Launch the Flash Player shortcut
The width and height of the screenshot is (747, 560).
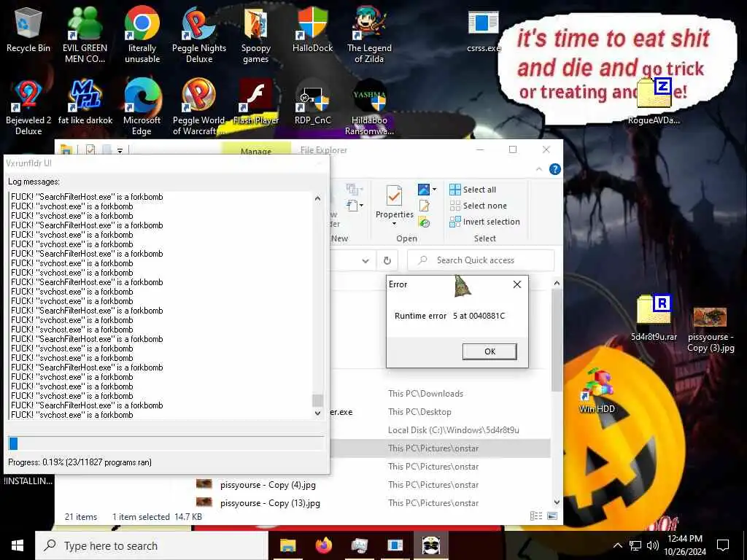[256, 102]
